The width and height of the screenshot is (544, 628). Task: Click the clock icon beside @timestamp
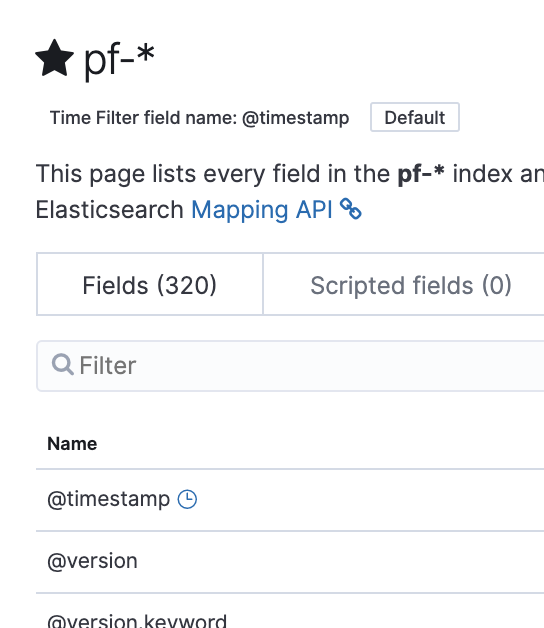point(187,499)
